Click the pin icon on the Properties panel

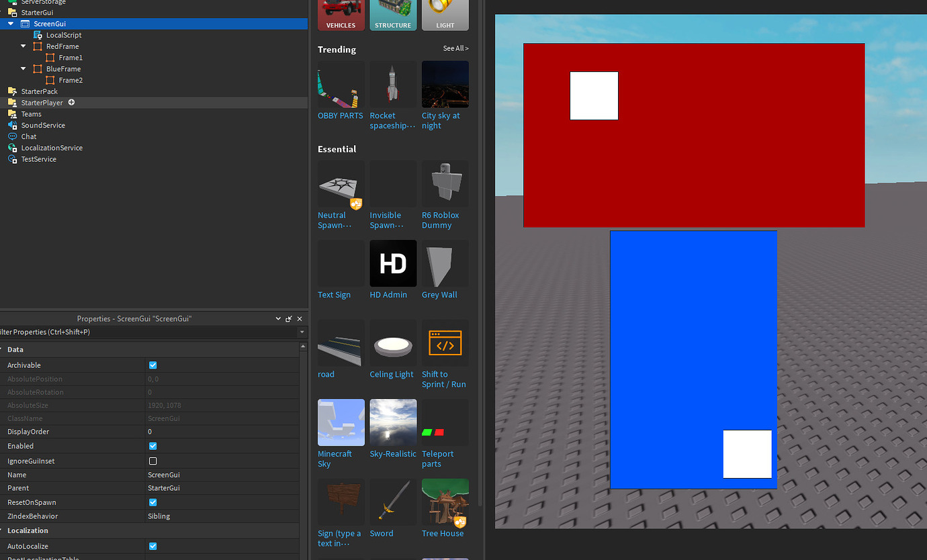(288, 318)
